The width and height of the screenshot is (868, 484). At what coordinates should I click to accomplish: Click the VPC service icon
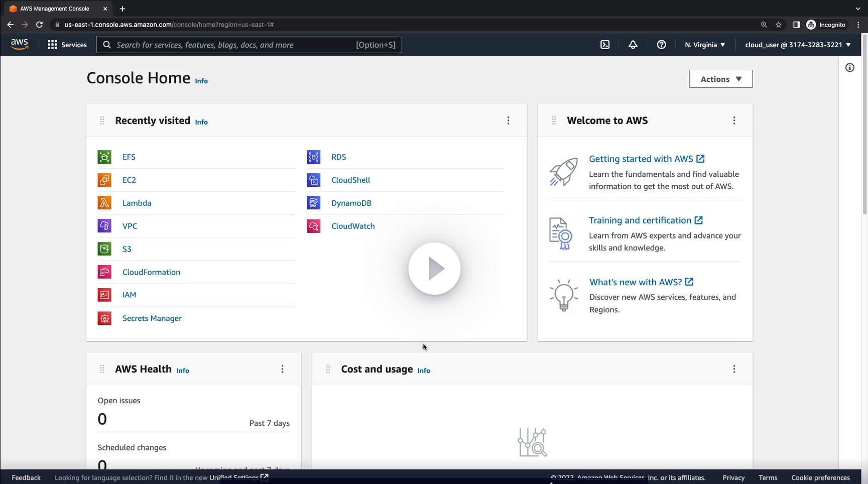point(104,226)
